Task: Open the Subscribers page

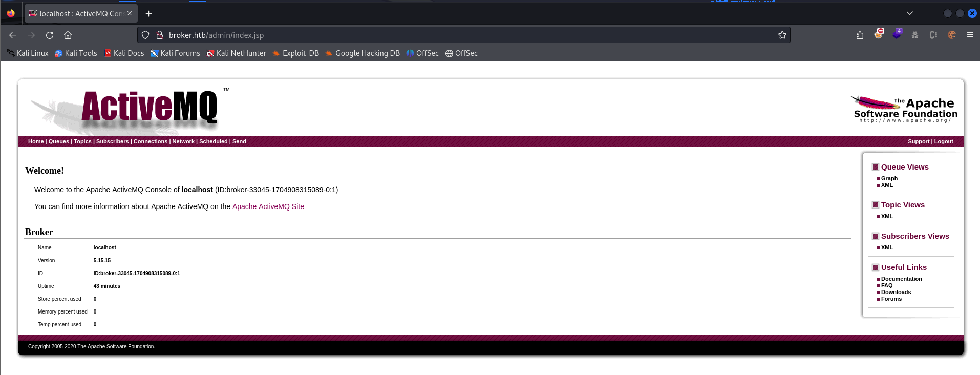Action: coord(113,141)
